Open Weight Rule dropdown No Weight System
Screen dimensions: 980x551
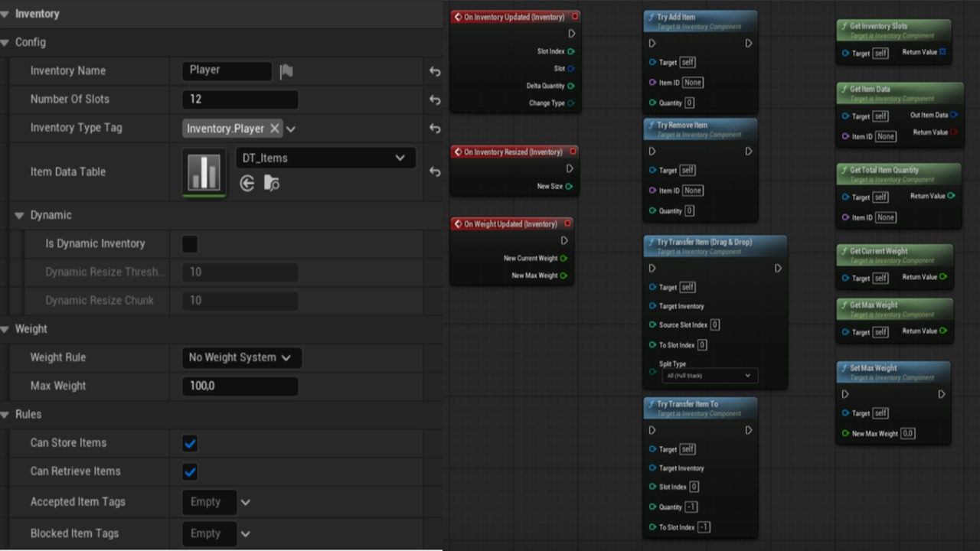tap(241, 357)
